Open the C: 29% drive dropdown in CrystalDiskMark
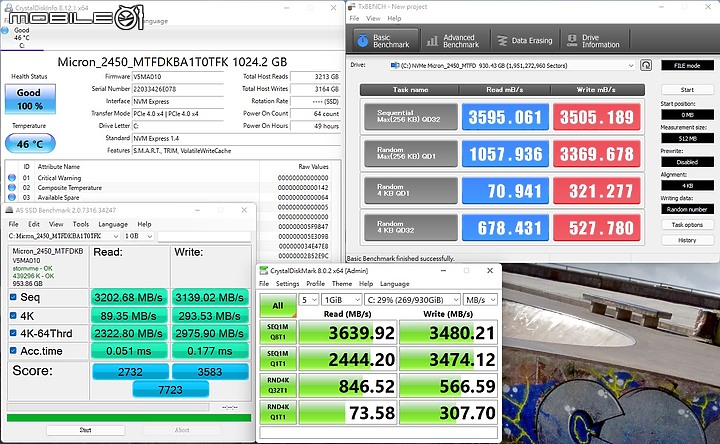720x444 pixels. (412, 300)
